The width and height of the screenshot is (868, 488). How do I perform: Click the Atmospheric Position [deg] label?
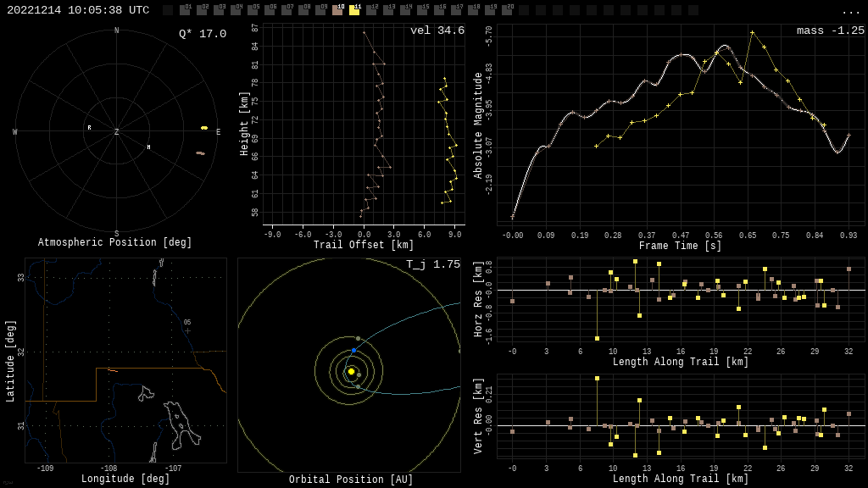pos(114,242)
